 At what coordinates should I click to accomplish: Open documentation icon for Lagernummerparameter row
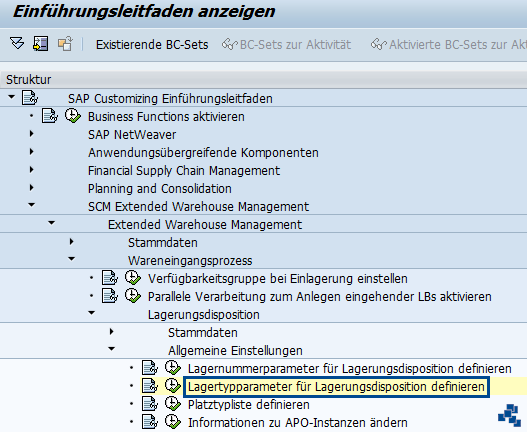click(x=150, y=368)
